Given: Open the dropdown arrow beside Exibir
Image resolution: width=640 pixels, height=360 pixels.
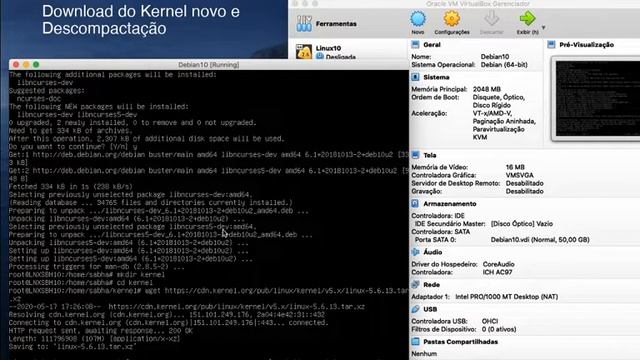Looking at the screenshot, I should (544, 27).
